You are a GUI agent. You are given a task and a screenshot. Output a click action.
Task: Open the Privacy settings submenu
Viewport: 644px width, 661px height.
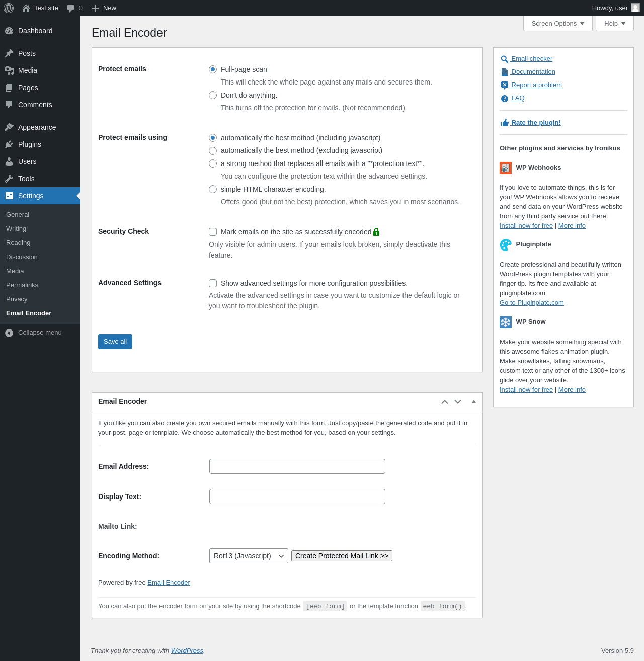tap(17, 299)
